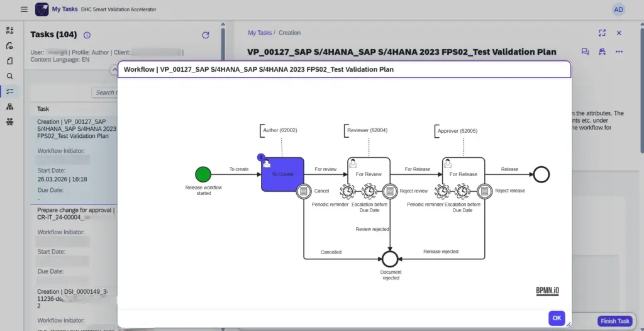Image resolution: width=644 pixels, height=331 pixels.
Task: Click the Finish Task button
Action: [615, 321]
